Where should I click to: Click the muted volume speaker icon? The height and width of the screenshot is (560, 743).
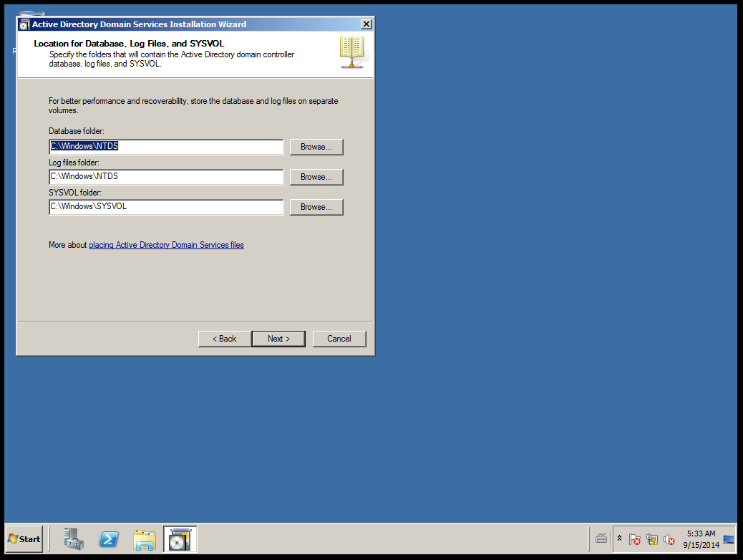[x=669, y=539]
